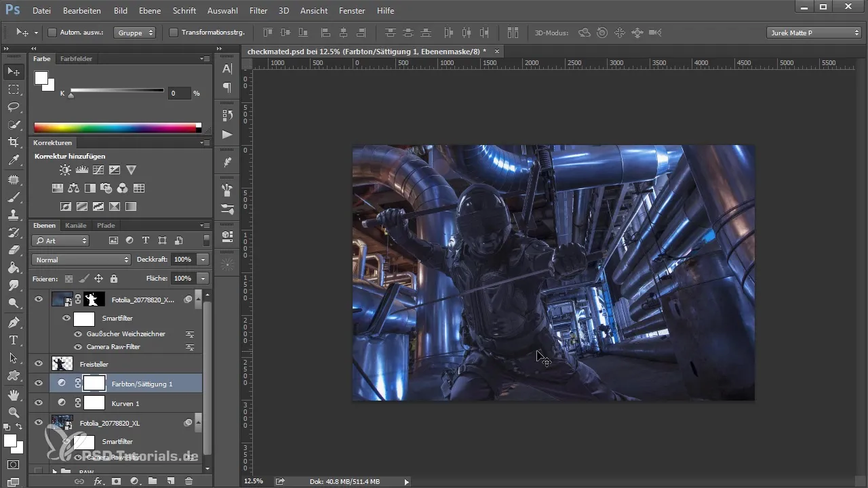The height and width of the screenshot is (488, 868).
Task: Add a Photo Filter adjustment
Action: (x=106, y=188)
